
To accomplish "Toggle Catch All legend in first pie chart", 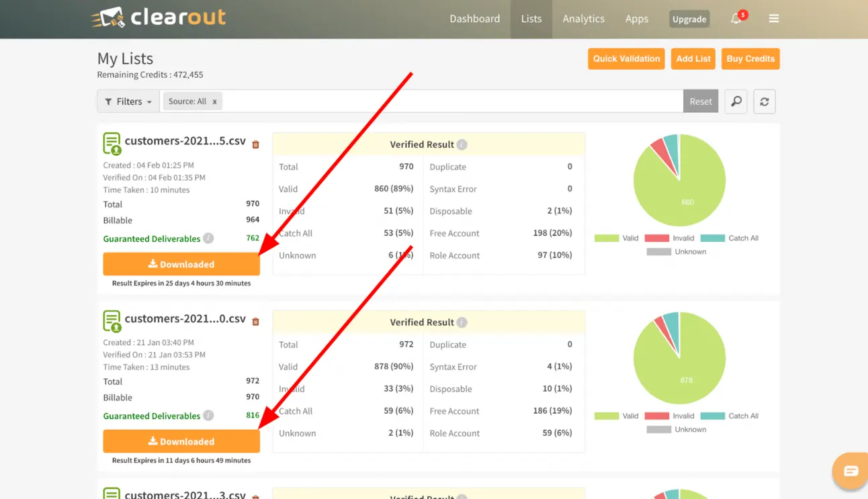I will tap(729, 238).
